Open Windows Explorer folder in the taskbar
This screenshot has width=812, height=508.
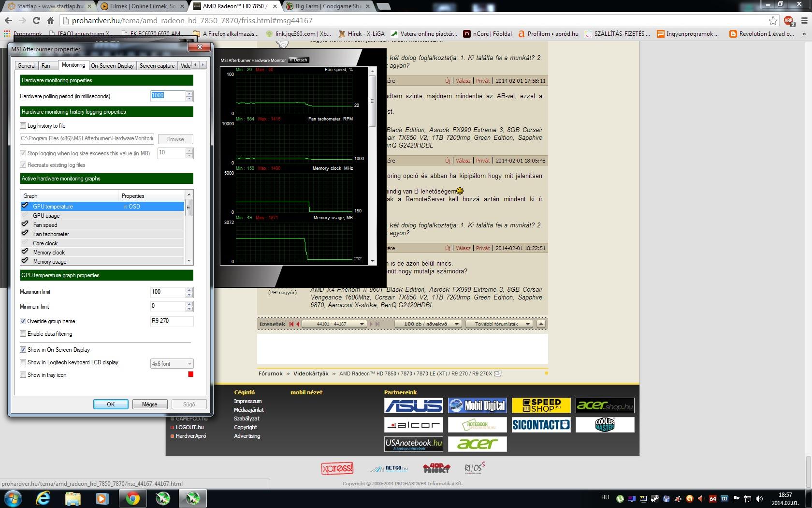pyautogui.click(x=73, y=498)
